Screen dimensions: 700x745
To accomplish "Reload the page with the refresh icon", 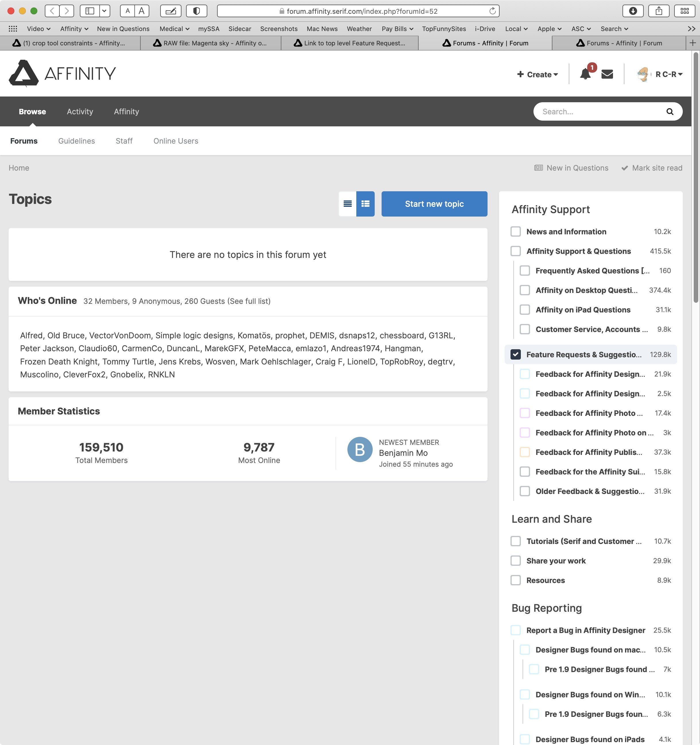I will 492,11.
